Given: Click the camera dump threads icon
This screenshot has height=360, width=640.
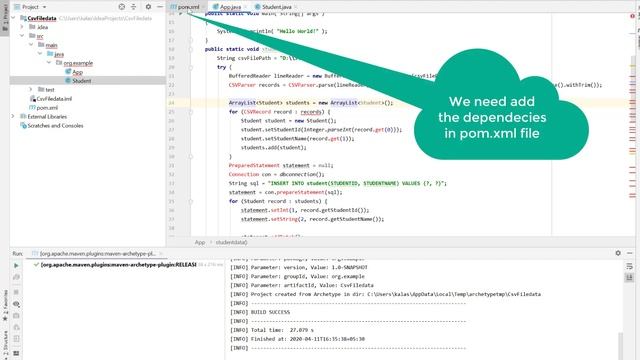Looking at the screenshot, I should coord(16,316).
